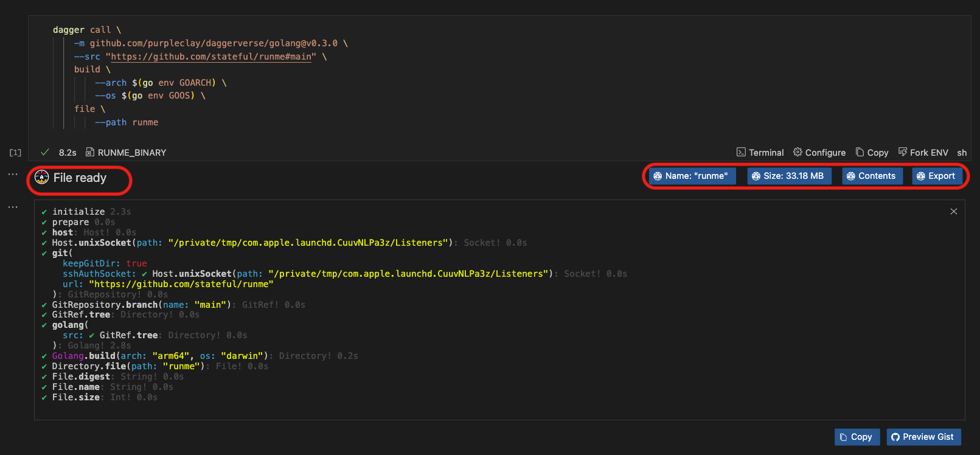980x455 pixels.
Task: Open the ellipsis menu beside File ready
Action: tap(13, 175)
